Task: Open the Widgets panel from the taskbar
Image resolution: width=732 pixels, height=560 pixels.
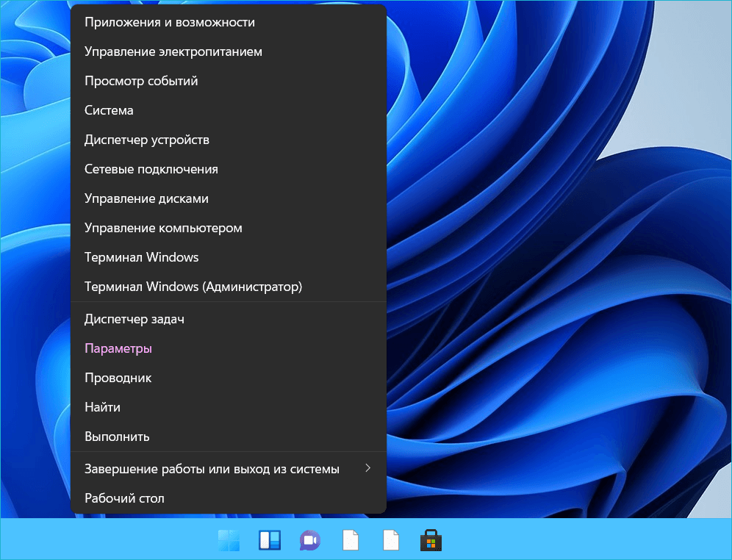Action: click(x=270, y=541)
